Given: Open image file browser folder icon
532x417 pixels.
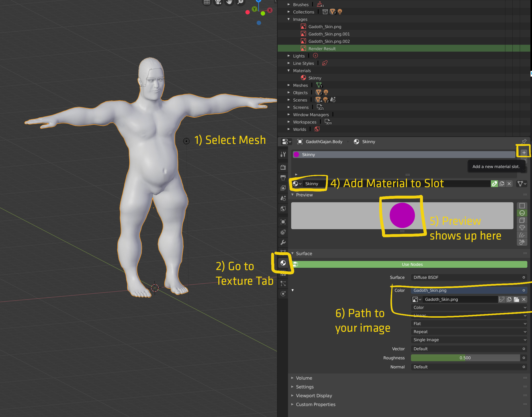Looking at the screenshot, I should (x=516, y=299).
